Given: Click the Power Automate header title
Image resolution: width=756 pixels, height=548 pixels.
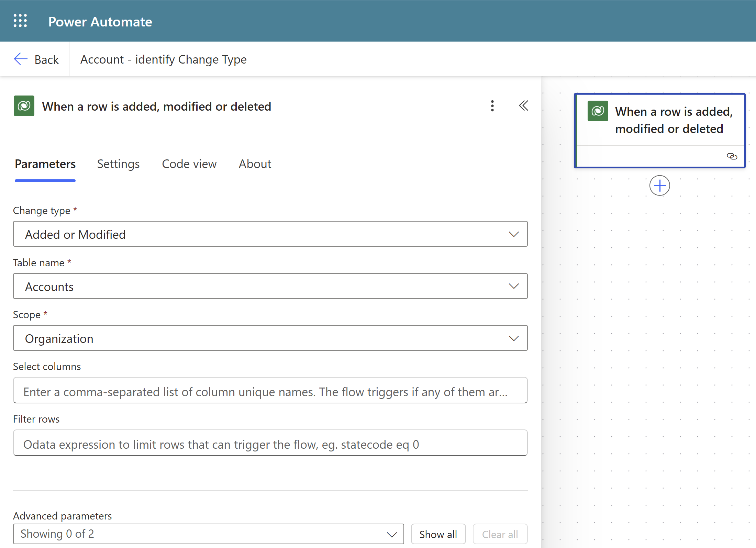Looking at the screenshot, I should [100, 22].
